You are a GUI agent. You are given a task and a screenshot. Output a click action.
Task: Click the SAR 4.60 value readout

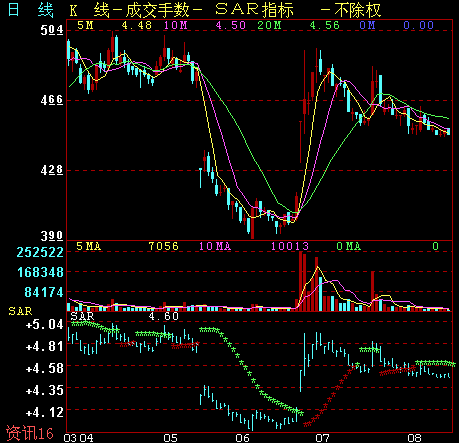click(164, 316)
